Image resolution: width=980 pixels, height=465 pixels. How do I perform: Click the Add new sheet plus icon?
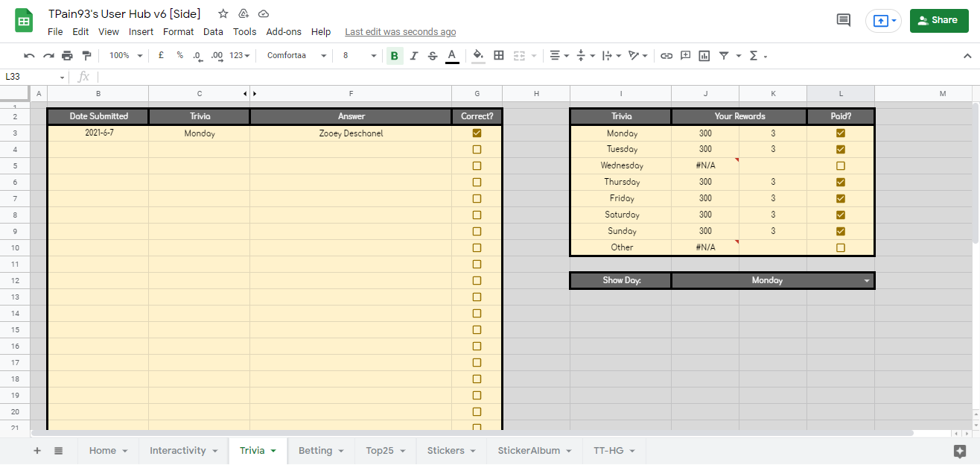[x=37, y=451]
